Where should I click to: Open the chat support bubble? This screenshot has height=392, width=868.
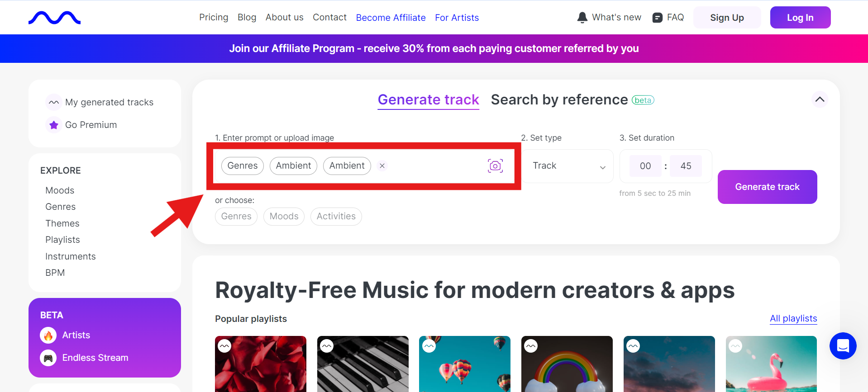tap(843, 346)
